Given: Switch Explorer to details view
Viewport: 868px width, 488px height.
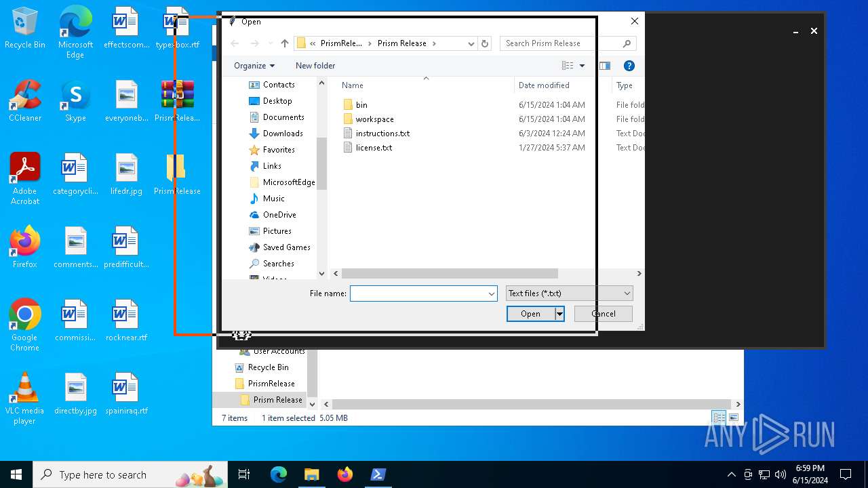Looking at the screenshot, I should (719, 418).
